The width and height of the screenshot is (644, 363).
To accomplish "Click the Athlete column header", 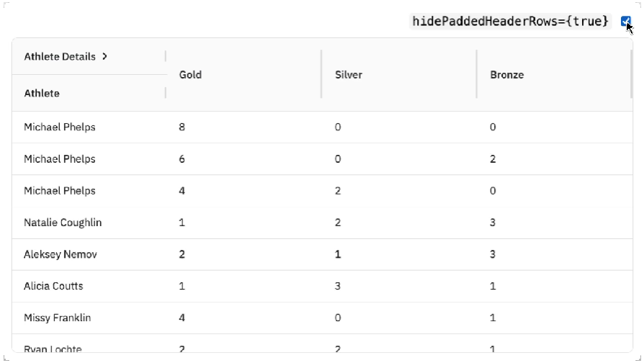I will (42, 93).
